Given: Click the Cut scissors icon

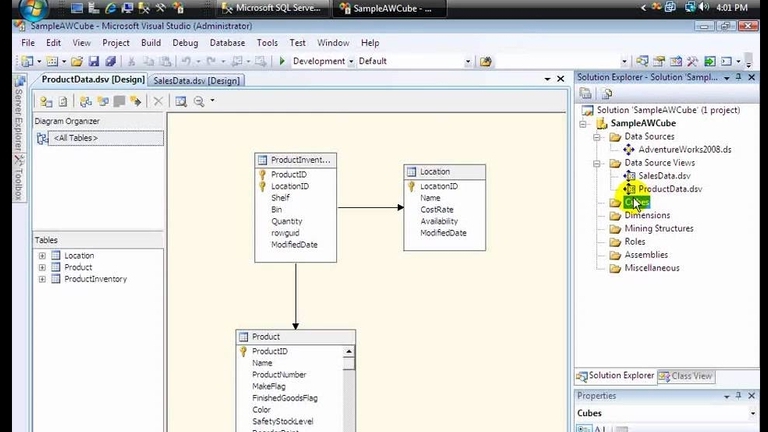Looking at the screenshot, I should click(x=131, y=61).
